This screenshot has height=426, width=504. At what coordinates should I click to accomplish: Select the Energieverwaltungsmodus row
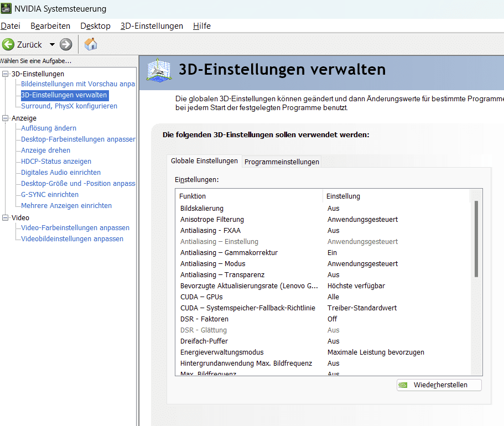tap(323, 352)
